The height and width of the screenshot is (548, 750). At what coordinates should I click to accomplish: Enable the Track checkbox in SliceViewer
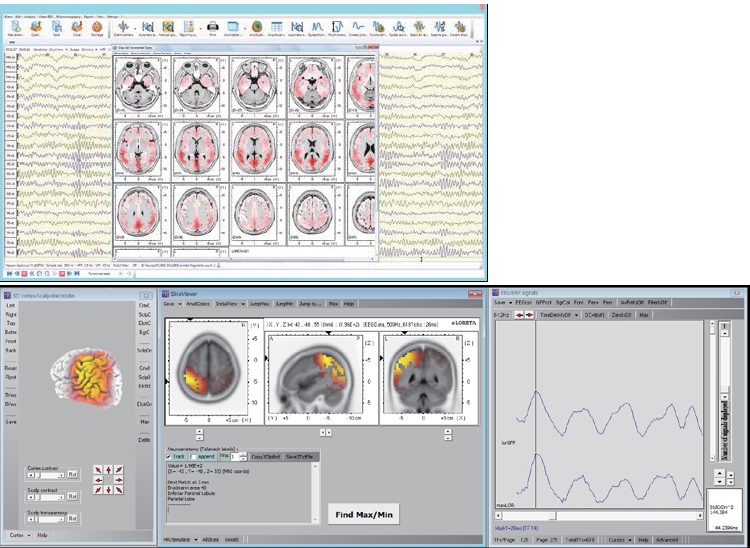pos(170,455)
